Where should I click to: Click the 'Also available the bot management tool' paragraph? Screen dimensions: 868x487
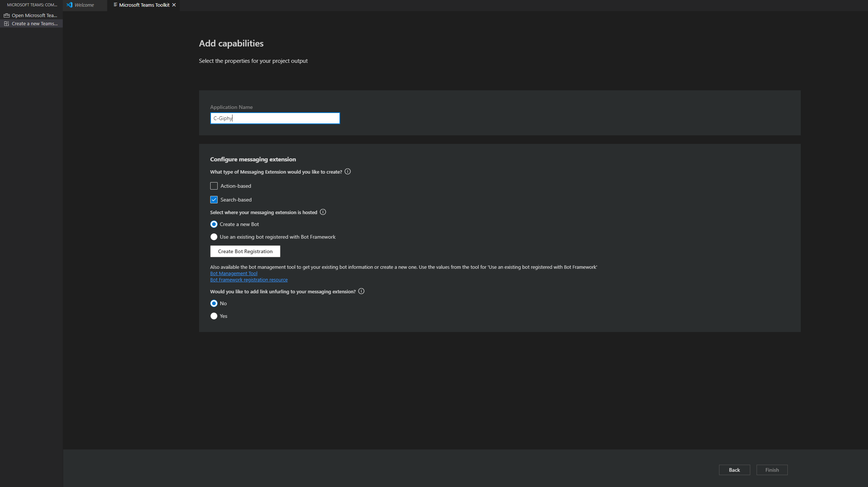point(403,267)
